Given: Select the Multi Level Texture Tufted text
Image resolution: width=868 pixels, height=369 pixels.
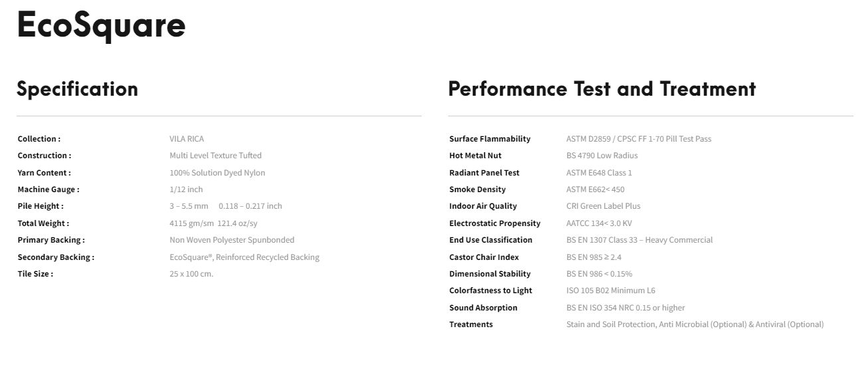Looking at the screenshot, I should pyautogui.click(x=215, y=156).
